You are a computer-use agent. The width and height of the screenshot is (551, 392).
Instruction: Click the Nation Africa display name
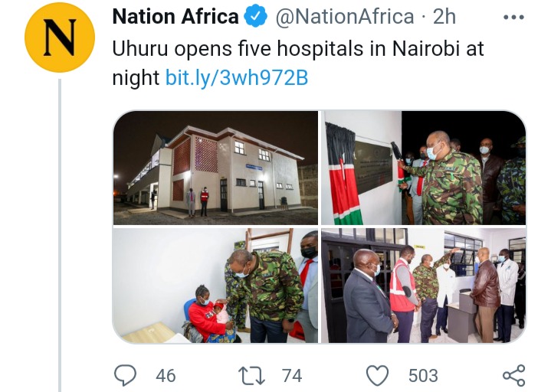click(x=175, y=17)
